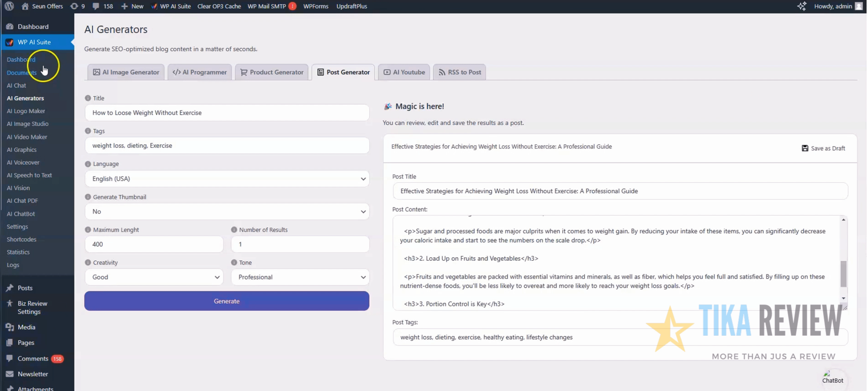868x391 pixels.
Task: Open the Language dropdown set to English (USA)
Action: coord(227,179)
